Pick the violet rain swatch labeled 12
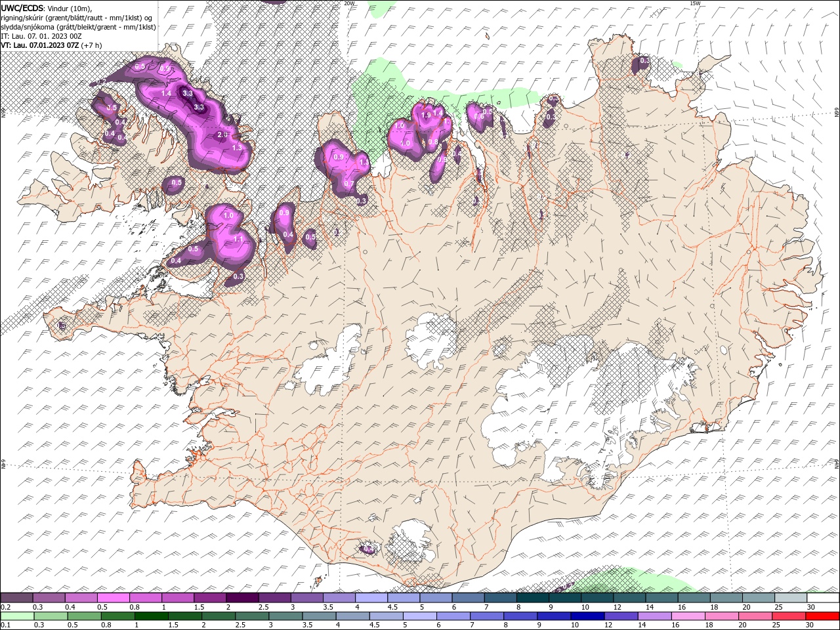The height and width of the screenshot is (630, 840). tap(621, 616)
